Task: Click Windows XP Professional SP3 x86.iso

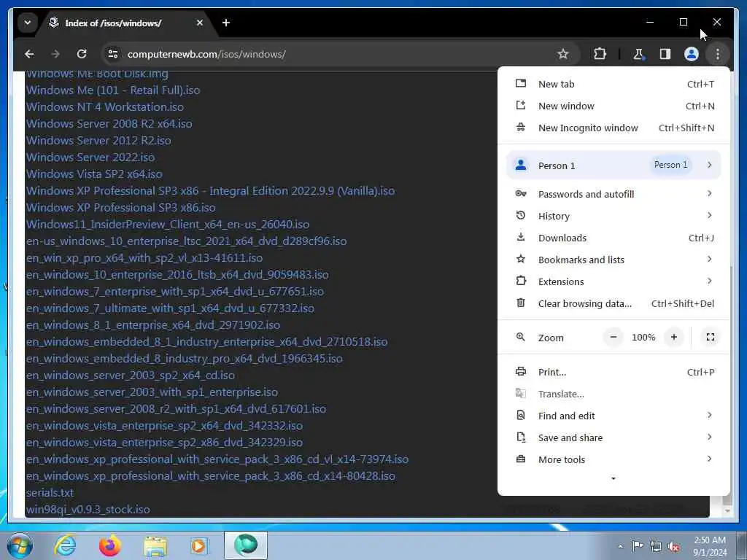Action: pos(121,208)
